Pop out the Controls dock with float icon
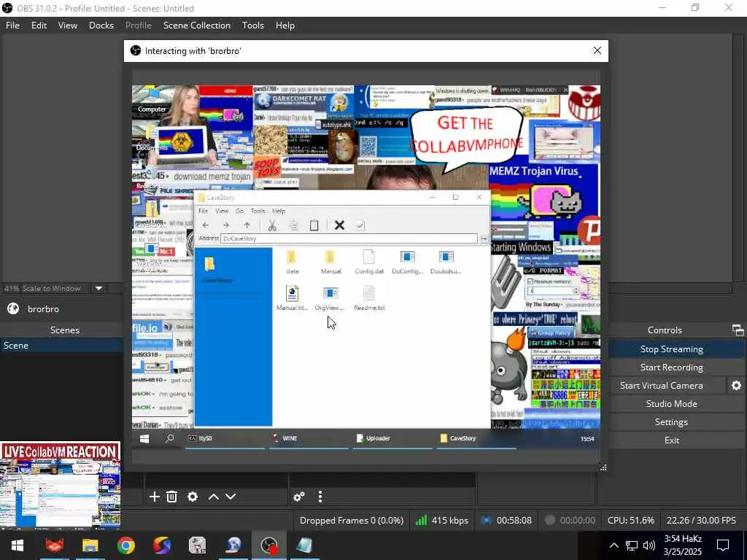This screenshot has width=747, height=560. [x=738, y=330]
